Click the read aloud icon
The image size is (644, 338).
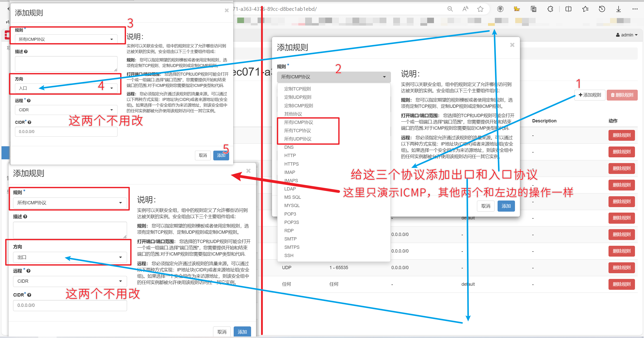(465, 9)
